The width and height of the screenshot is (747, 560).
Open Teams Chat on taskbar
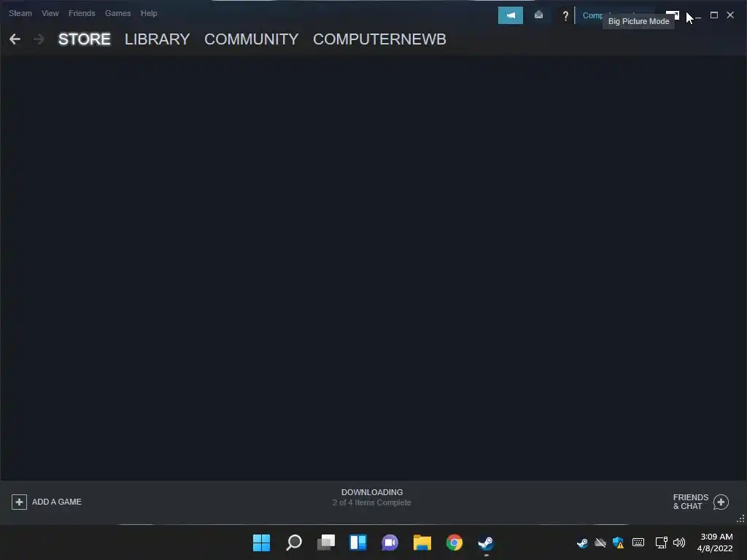pyautogui.click(x=390, y=542)
